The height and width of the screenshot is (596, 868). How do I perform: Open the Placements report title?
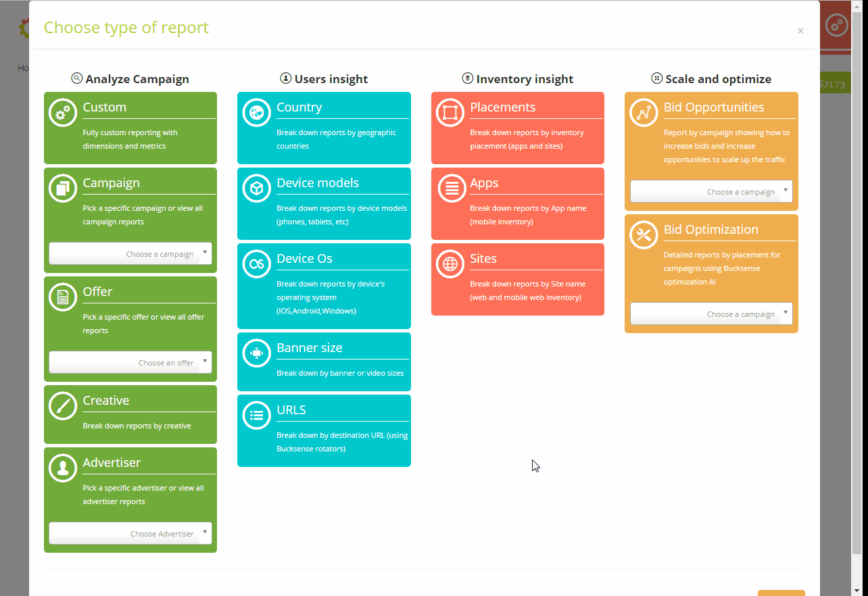pos(503,107)
